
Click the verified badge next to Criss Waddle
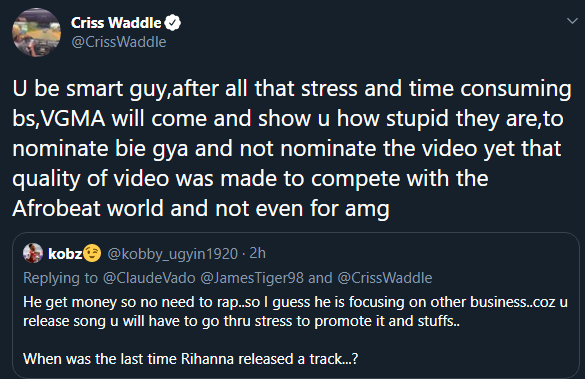click(173, 23)
